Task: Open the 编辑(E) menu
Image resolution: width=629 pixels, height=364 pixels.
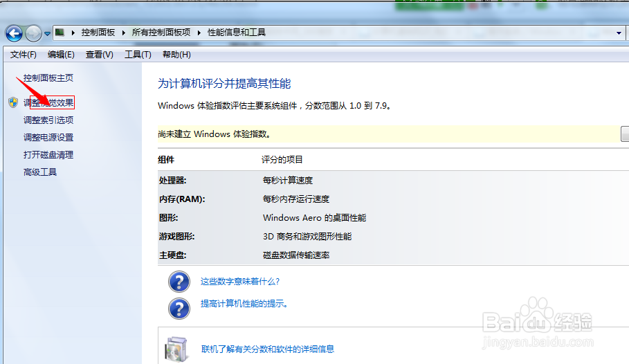Action: tap(61, 55)
